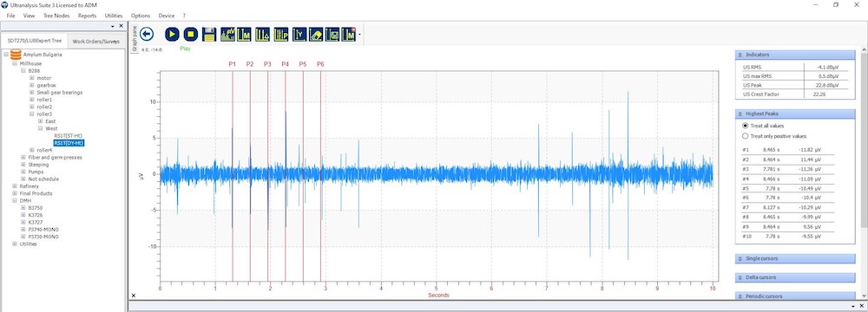Screen dimensions: 868x312
Task: Expand the Delta cursors panel
Action: click(x=795, y=277)
